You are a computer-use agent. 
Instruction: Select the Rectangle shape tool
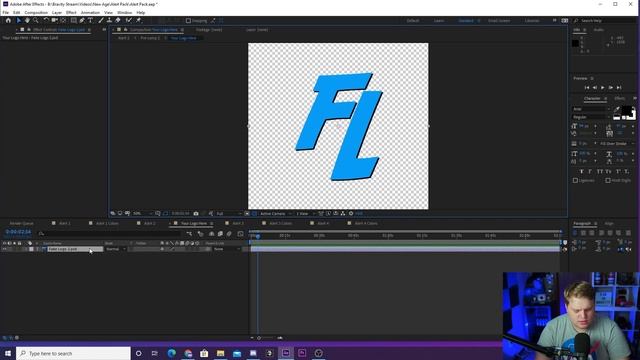tap(73, 20)
